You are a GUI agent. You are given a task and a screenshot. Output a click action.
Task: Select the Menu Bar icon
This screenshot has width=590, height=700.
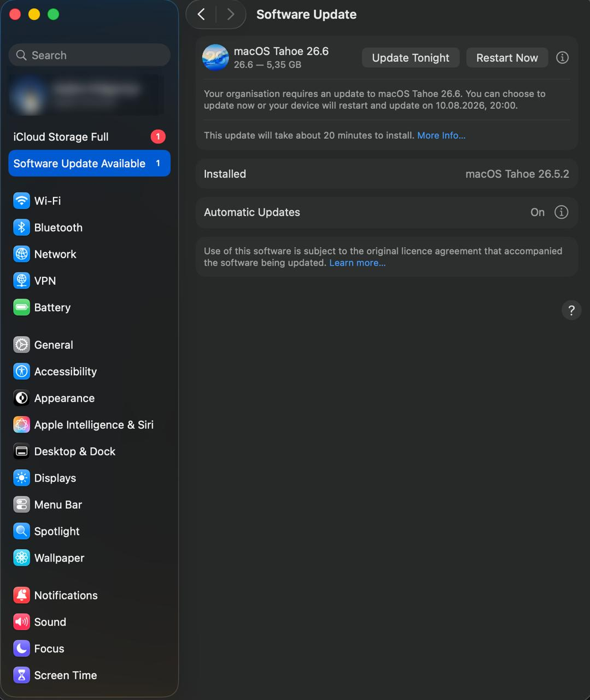click(21, 504)
